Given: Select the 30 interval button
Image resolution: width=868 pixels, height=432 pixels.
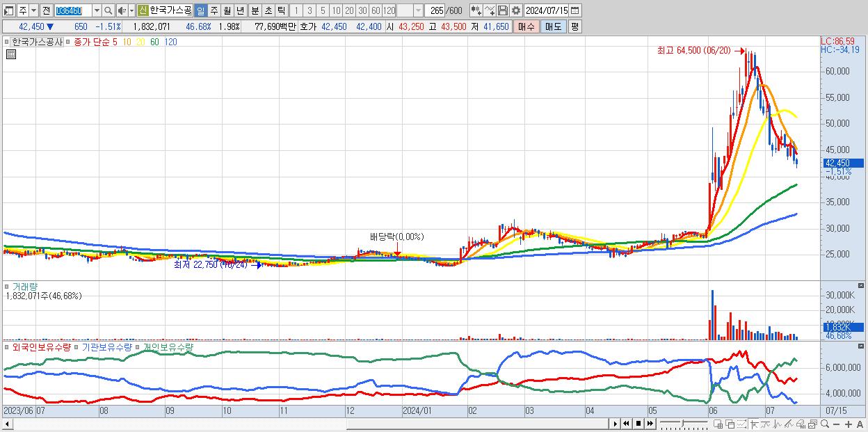Looking at the screenshot, I should 362,10.
